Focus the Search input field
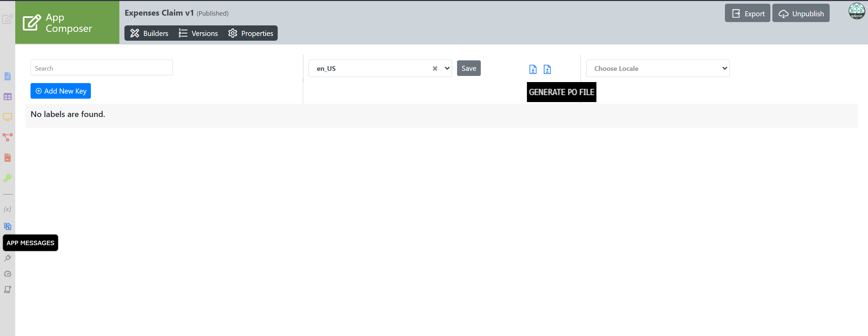Viewport: 868px width, 336px height. coord(102,68)
